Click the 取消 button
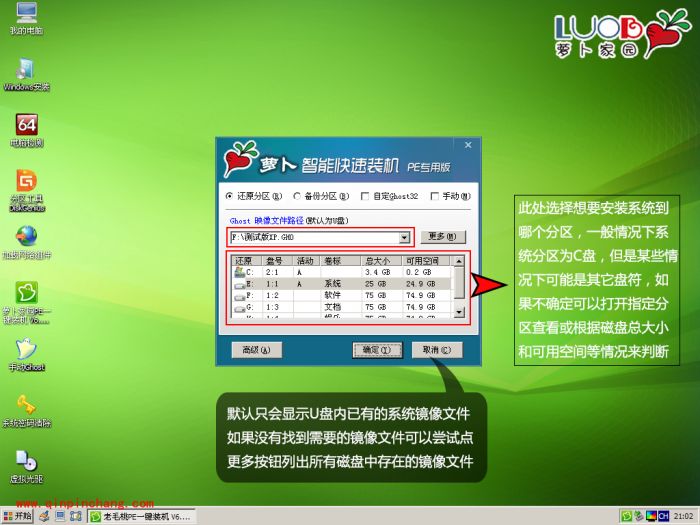 pyautogui.click(x=437, y=350)
